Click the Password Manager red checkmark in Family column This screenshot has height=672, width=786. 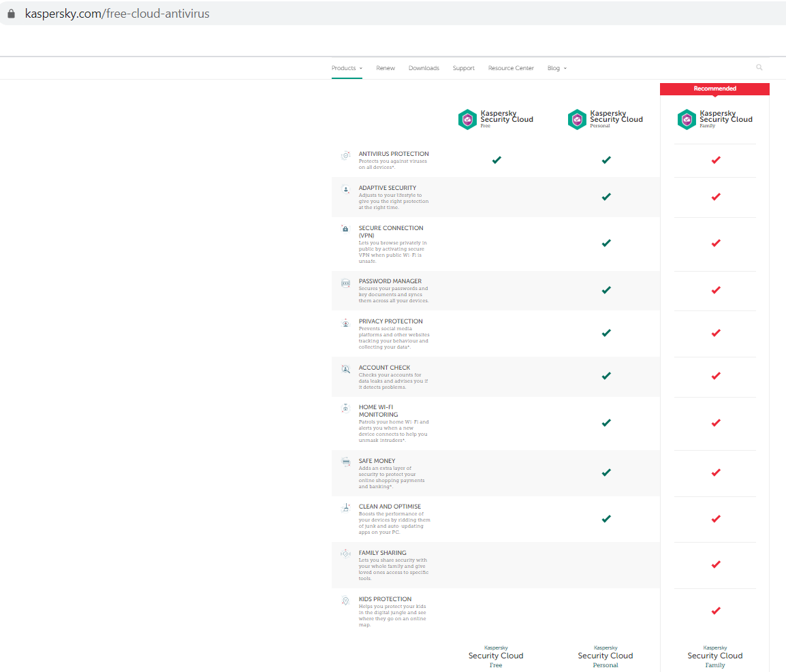(716, 290)
